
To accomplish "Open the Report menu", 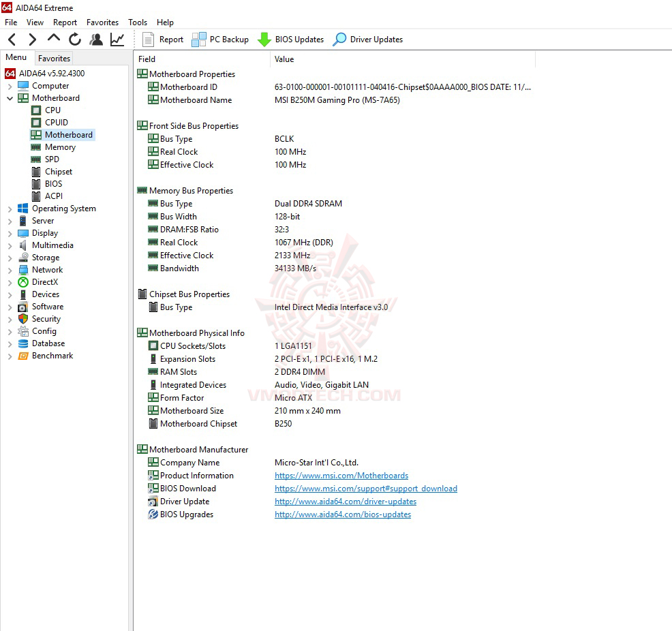I will 65,22.
